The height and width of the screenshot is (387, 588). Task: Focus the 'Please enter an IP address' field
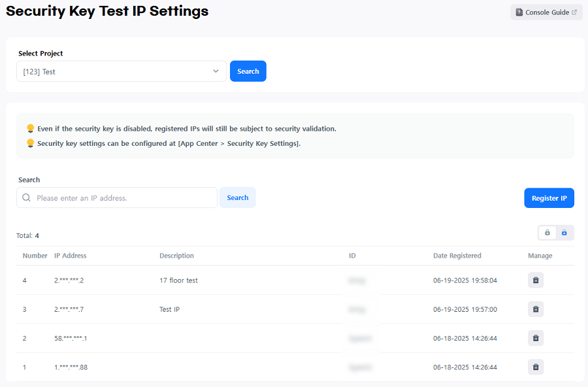click(x=124, y=198)
